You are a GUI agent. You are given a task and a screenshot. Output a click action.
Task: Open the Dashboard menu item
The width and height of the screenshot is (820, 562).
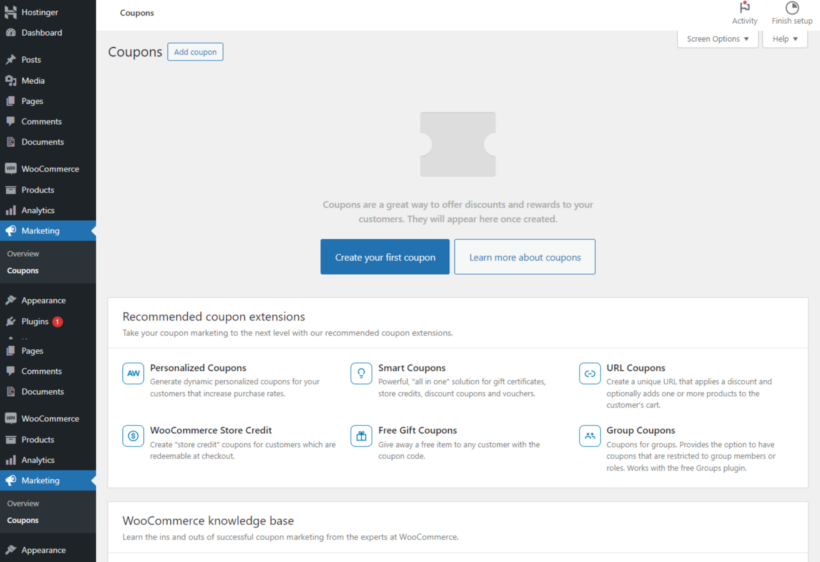41,33
